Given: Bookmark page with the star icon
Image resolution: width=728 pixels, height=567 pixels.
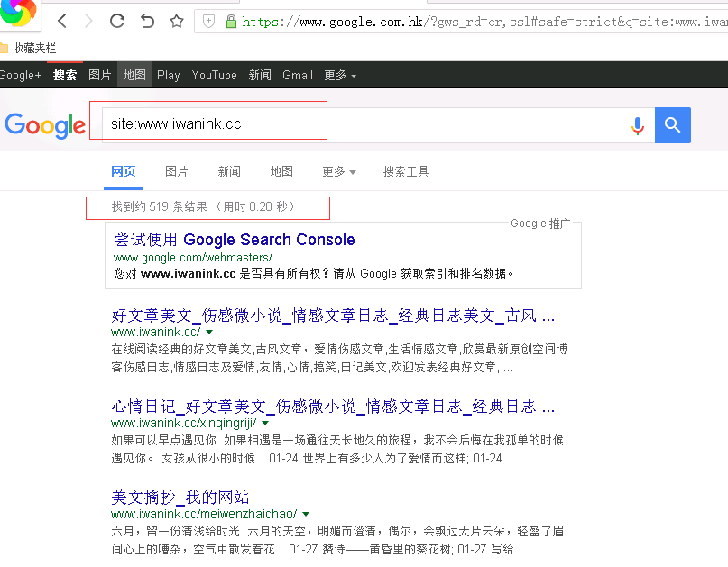Looking at the screenshot, I should pyautogui.click(x=177, y=21).
